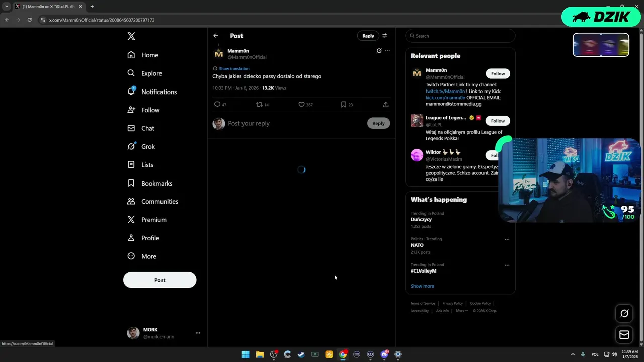Open the Accessibility footer link

(420, 311)
